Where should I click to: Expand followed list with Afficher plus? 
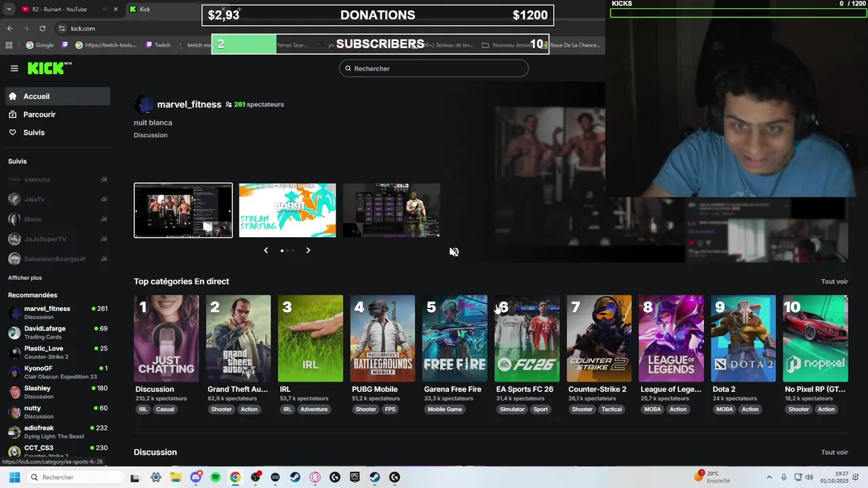[x=25, y=278]
